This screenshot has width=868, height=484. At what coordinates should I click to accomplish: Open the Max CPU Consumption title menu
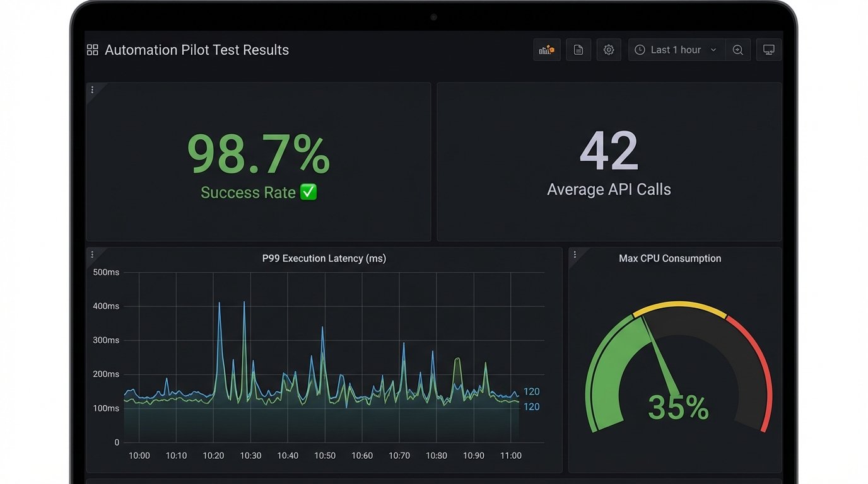pos(669,258)
